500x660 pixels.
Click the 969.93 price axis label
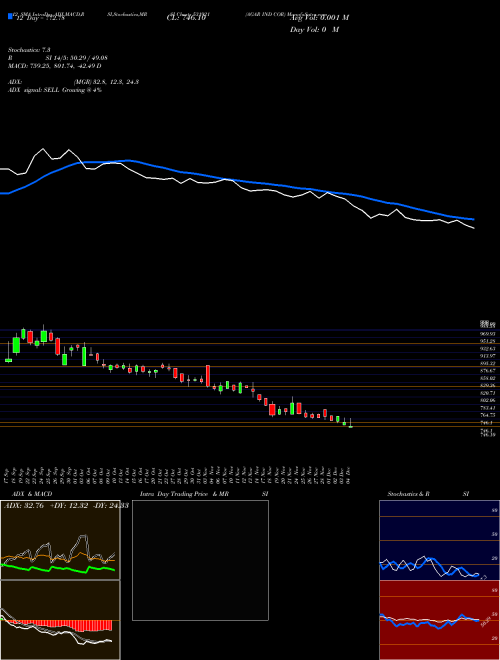488,334
